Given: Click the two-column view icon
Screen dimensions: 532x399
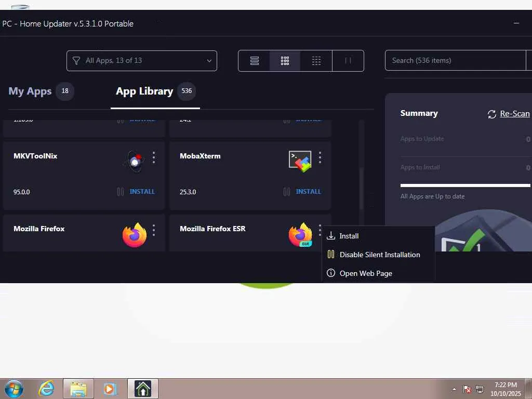Looking at the screenshot, I should (348, 61).
